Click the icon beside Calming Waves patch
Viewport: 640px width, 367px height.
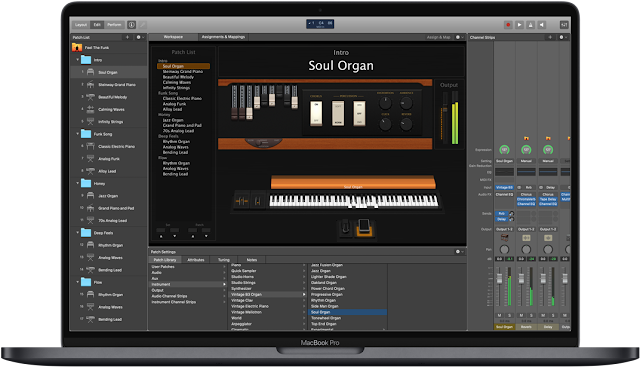(90, 109)
